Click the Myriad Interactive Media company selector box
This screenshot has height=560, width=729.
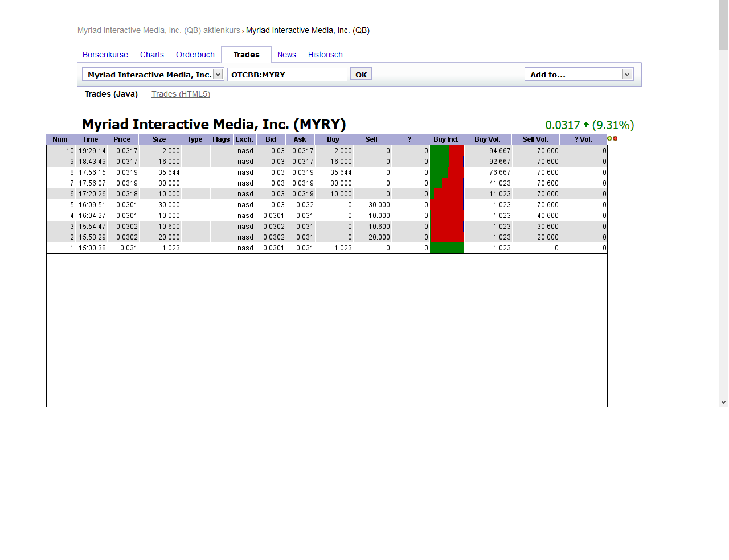tap(153, 75)
